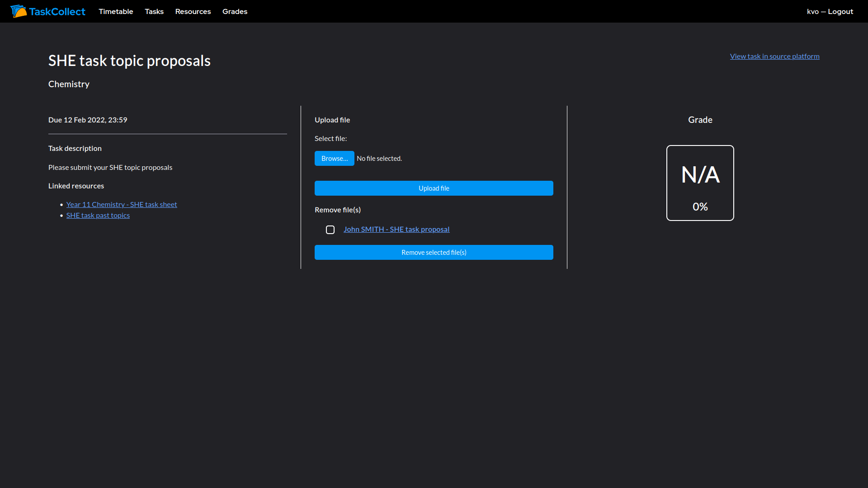Screen dimensions: 868x488
Task: Tick the John SMITH file checkbox
Action: coord(330,230)
